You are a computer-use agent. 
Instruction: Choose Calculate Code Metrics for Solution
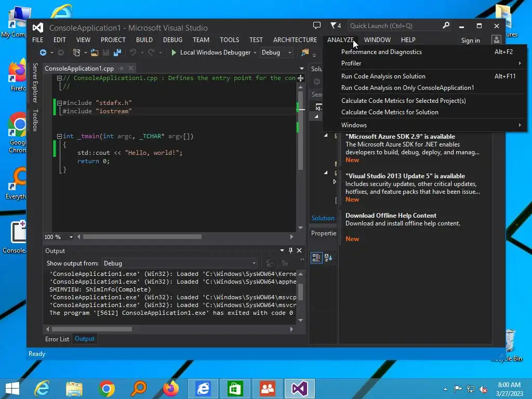[424, 112]
